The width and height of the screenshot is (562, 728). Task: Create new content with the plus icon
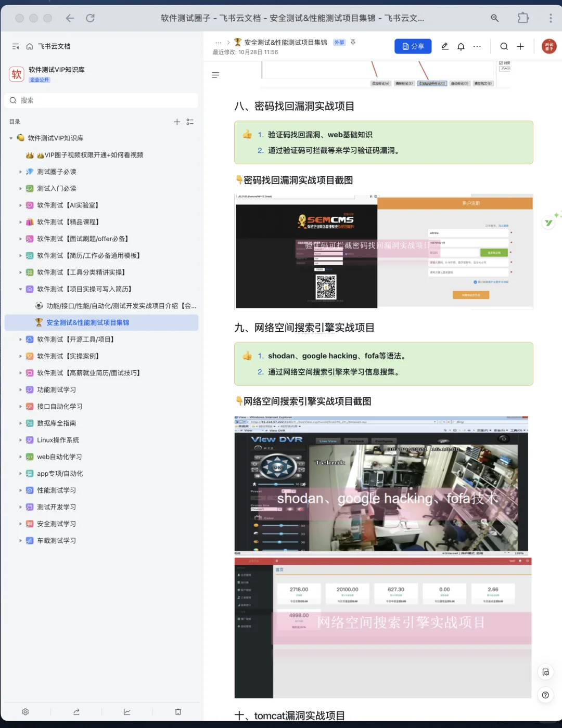click(x=520, y=46)
